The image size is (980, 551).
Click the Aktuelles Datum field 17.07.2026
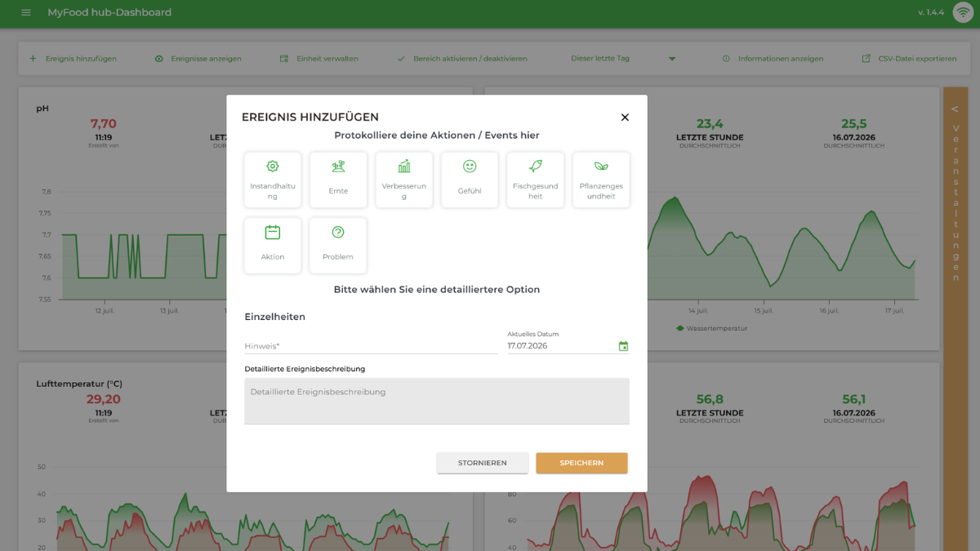tap(560, 346)
